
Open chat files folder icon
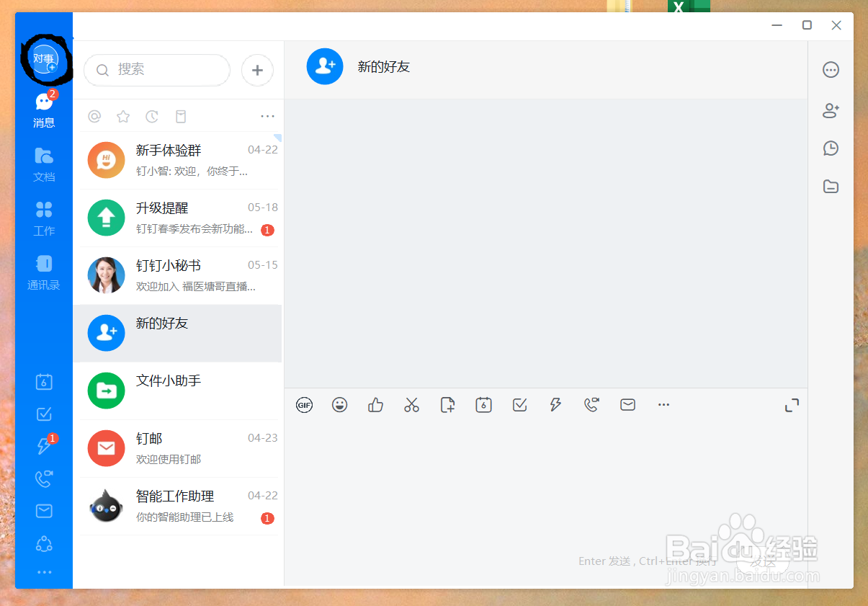[x=831, y=187]
